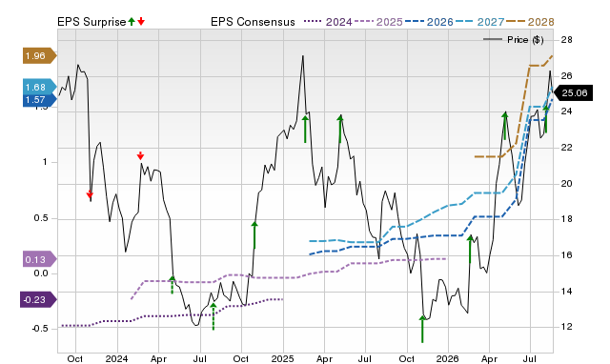Image resolution: width=610 pixels, height=364 pixels.
Task: Select the 2026 EPS consensus legend entry
Action: [429, 22]
